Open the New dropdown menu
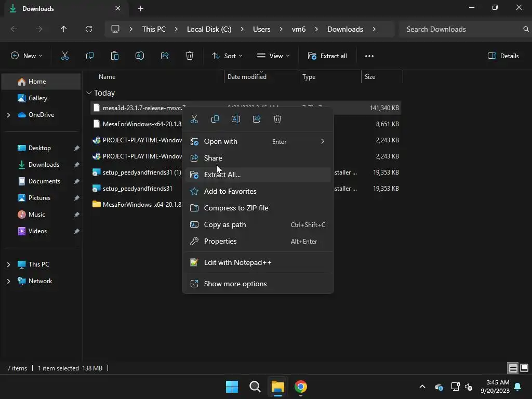Screen dimensions: 532x399 26,56
